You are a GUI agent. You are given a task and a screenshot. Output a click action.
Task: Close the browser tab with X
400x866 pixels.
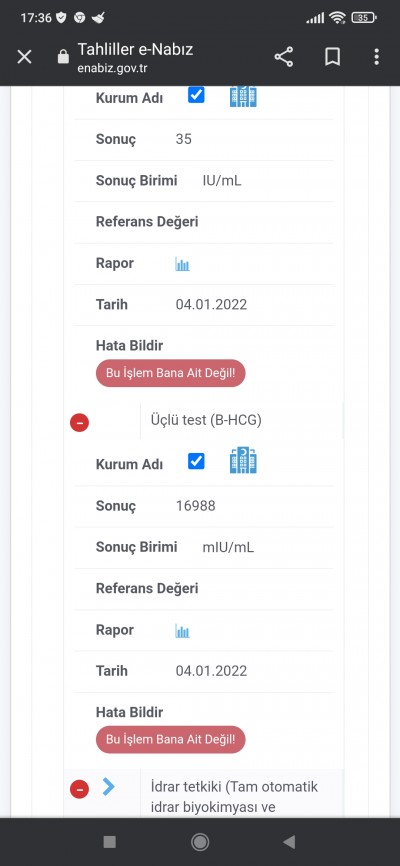(24, 57)
